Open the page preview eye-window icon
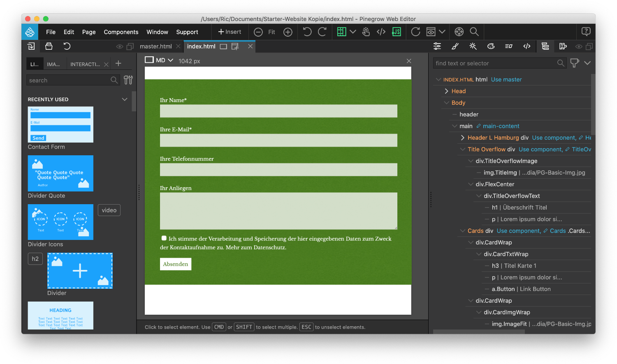Image resolution: width=617 pixels, height=364 pixels. point(431,32)
